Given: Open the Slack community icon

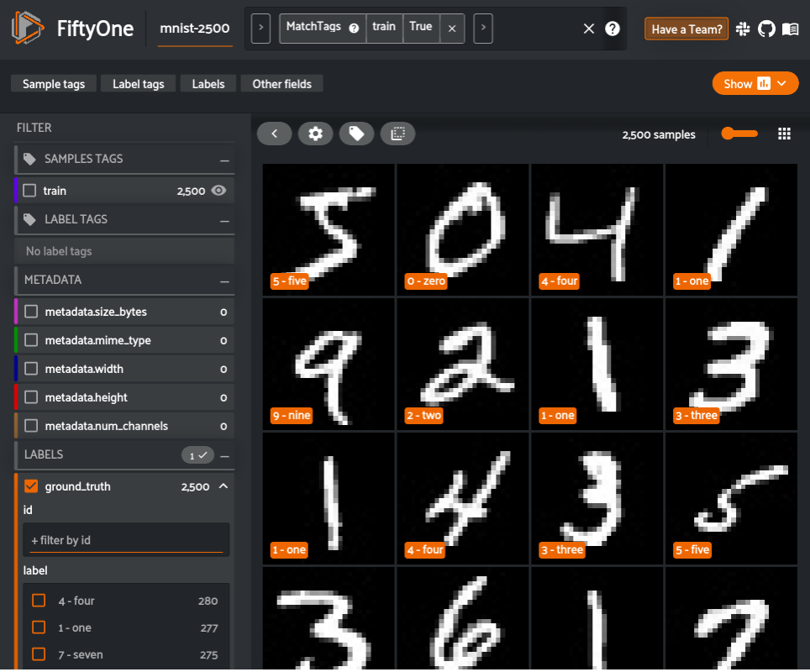Looking at the screenshot, I should (743, 29).
